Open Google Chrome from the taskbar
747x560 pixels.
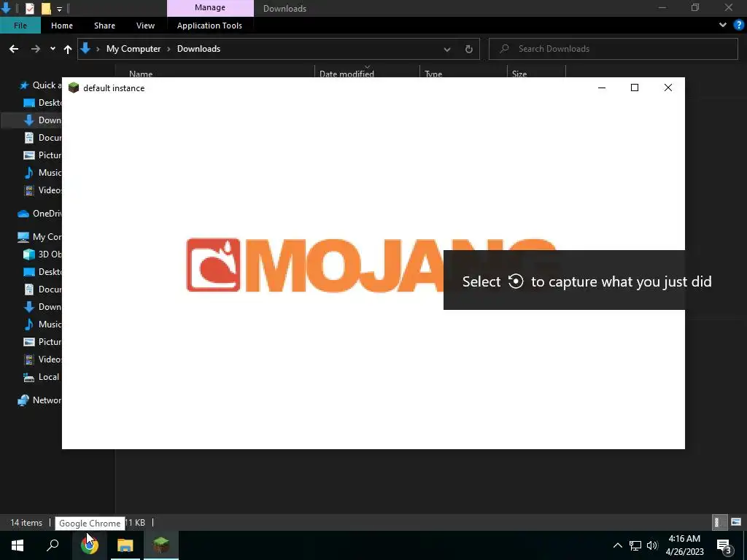click(90, 545)
